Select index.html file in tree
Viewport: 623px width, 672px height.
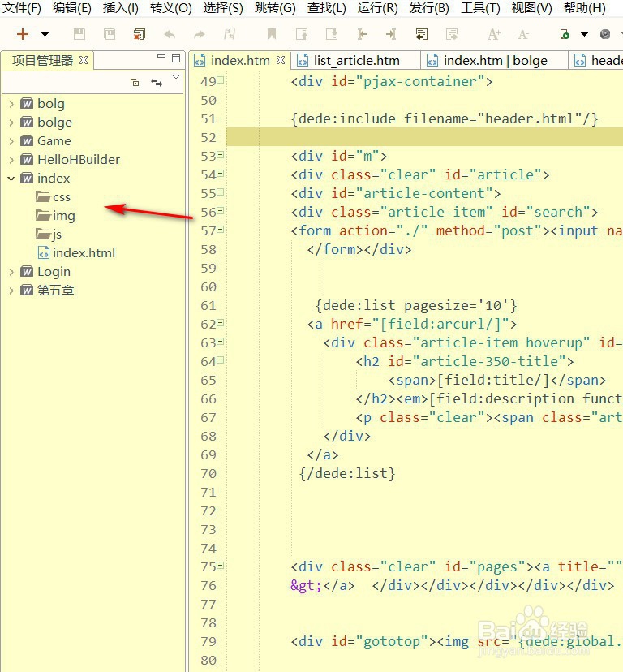click(77, 253)
